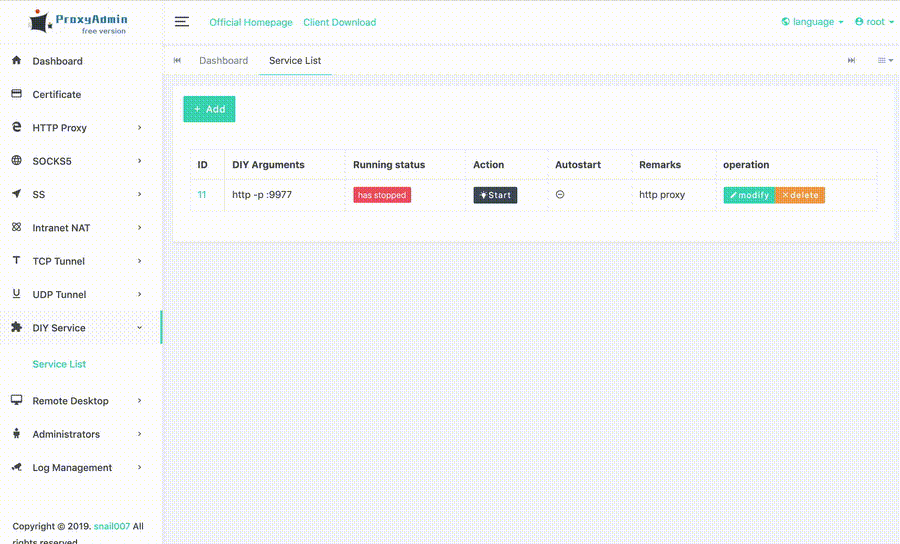The width and height of the screenshot is (900, 544).
Task: Click the Add service button
Action: 209,109
